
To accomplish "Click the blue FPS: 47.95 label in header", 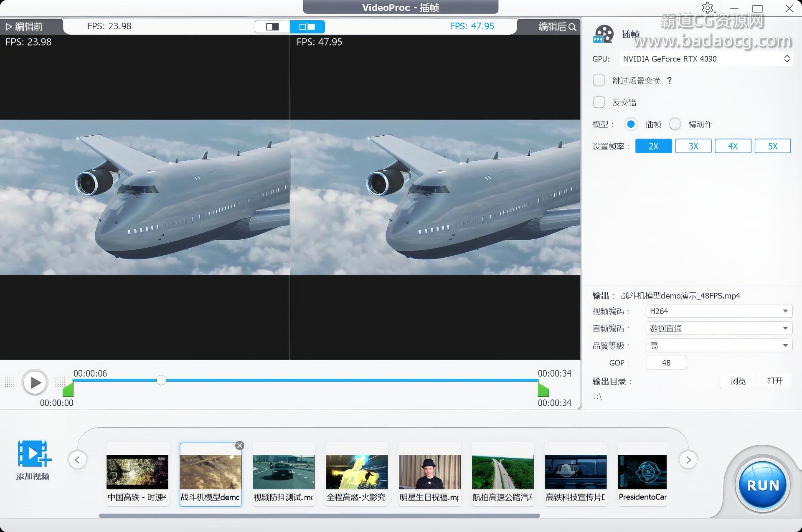I will click(x=472, y=26).
